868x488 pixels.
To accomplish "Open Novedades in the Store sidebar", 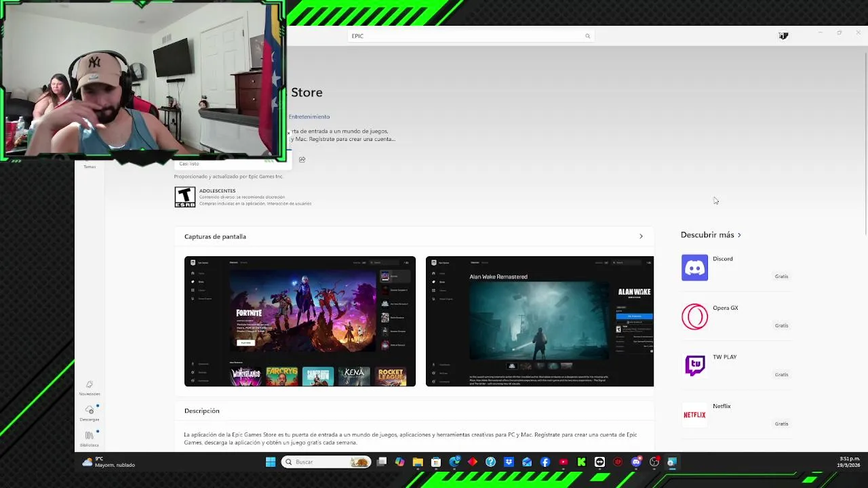I will coord(90,388).
